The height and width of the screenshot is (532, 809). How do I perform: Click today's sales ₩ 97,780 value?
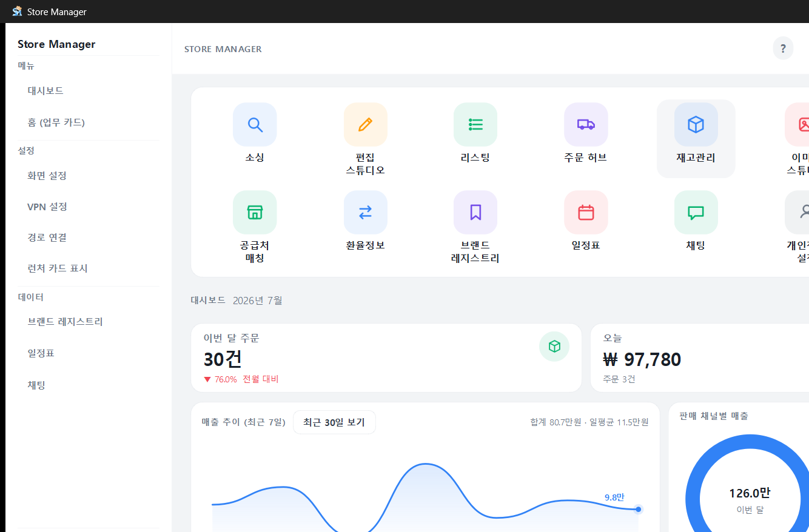[642, 359]
